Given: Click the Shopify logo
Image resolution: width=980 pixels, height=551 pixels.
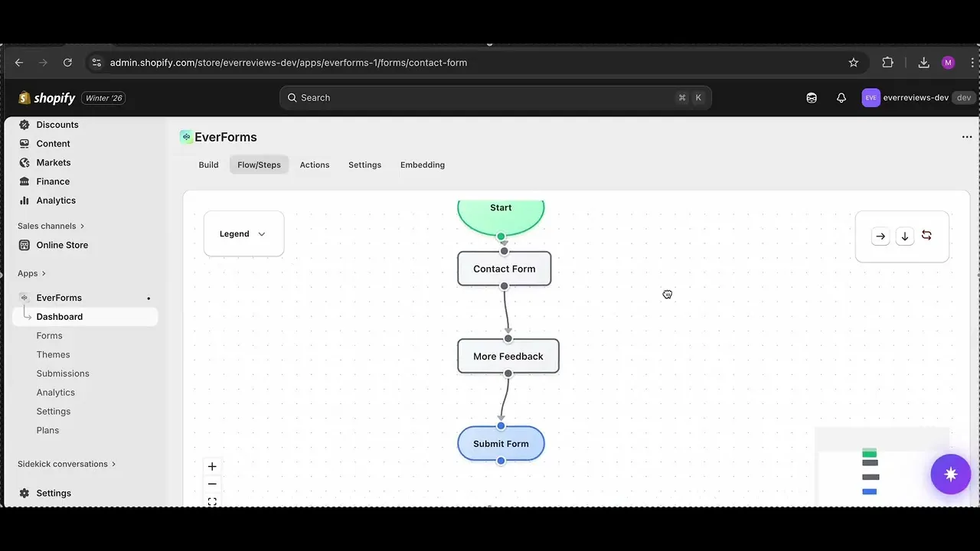Looking at the screenshot, I should (47, 98).
